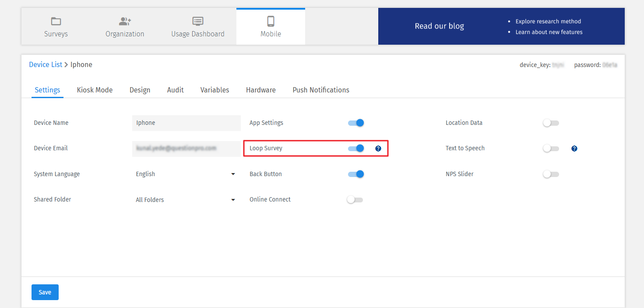This screenshot has width=644, height=308.
Task: Click the Loop Survey help icon
Action: [378, 149]
